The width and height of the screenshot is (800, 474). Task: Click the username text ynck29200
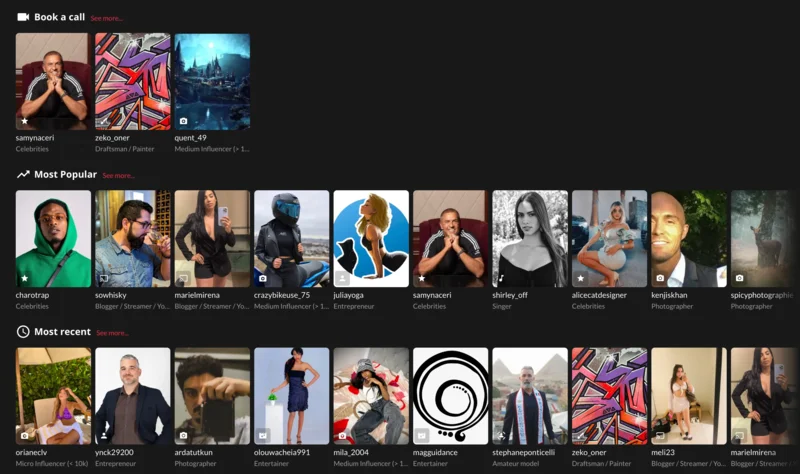114,452
